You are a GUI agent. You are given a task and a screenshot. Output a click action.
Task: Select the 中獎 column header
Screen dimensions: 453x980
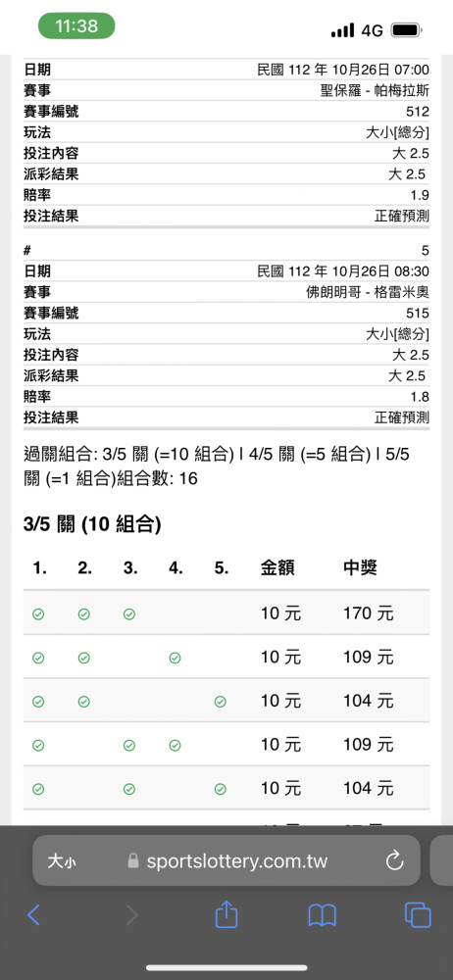point(360,567)
